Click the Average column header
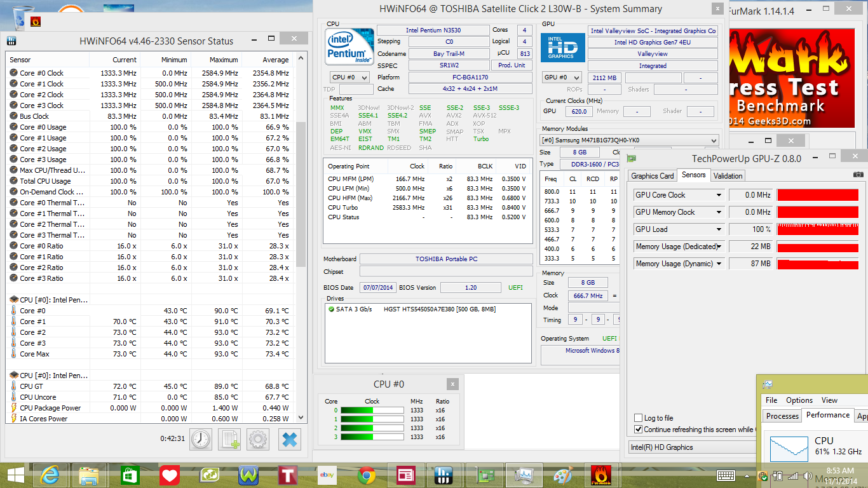The image size is (868, 488). click(267, 60)
